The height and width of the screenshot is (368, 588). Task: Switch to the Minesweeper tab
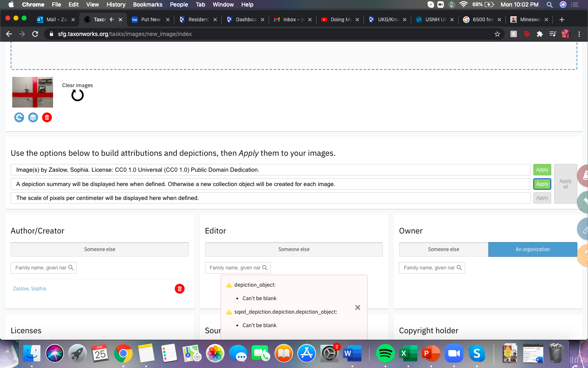(529, 20)
